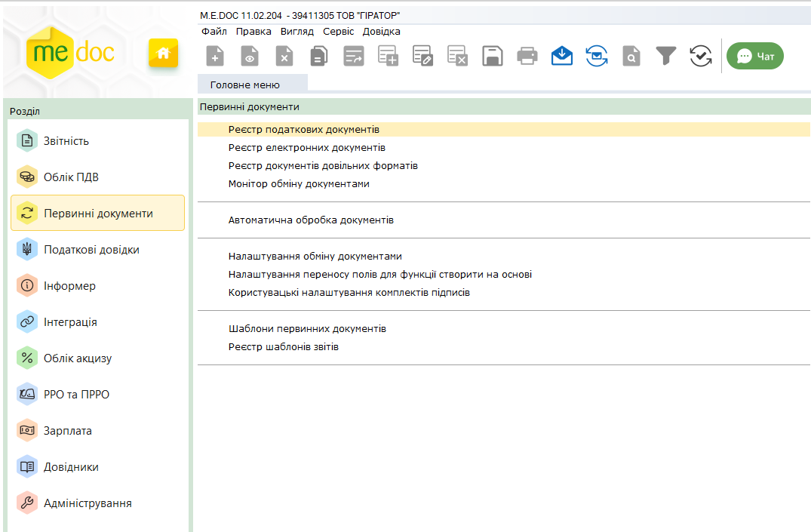Click the Add table row icon
This screenshot has height=532, width=811.
click(388, 56)
